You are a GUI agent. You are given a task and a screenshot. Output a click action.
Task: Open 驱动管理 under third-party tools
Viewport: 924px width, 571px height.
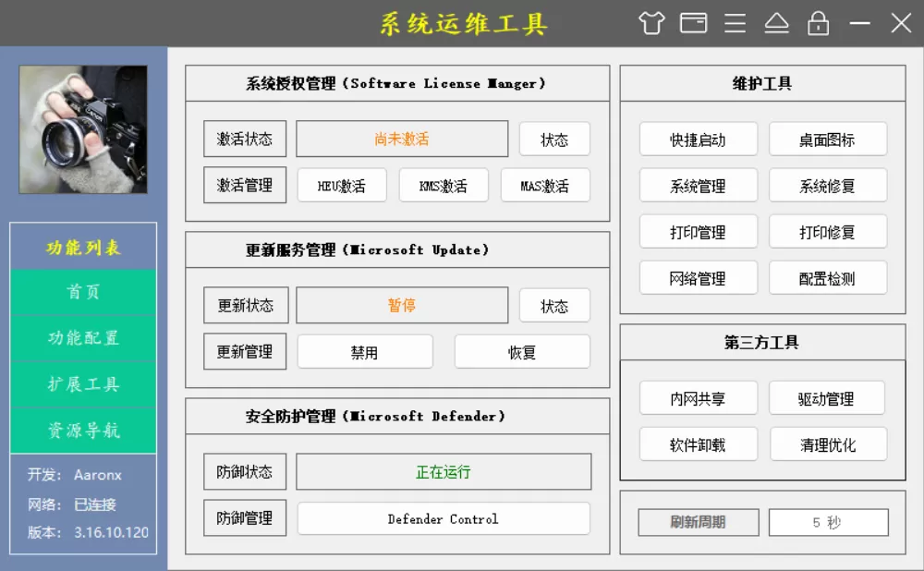pyautogui.click(x=828, y=398)
